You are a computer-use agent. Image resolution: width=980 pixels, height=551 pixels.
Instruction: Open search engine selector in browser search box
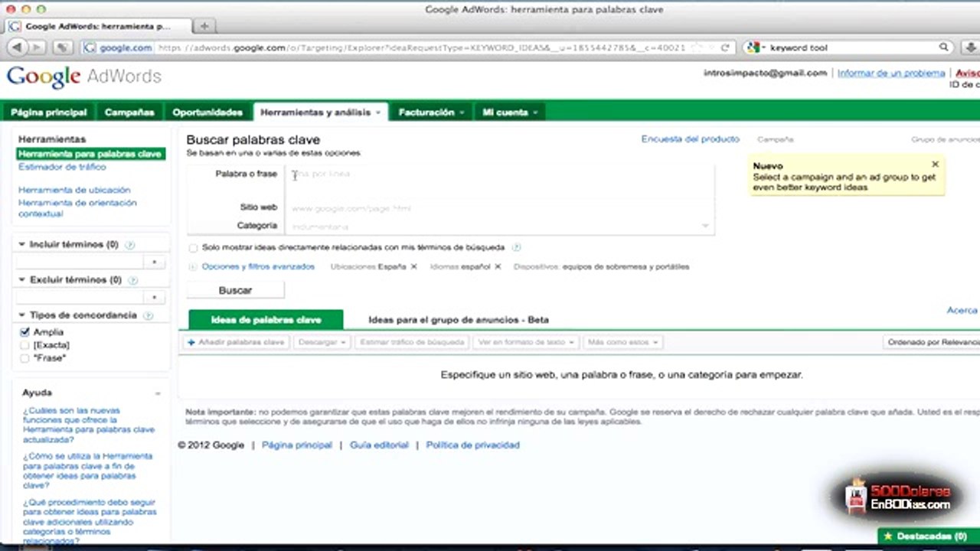[x=755, y=47]
